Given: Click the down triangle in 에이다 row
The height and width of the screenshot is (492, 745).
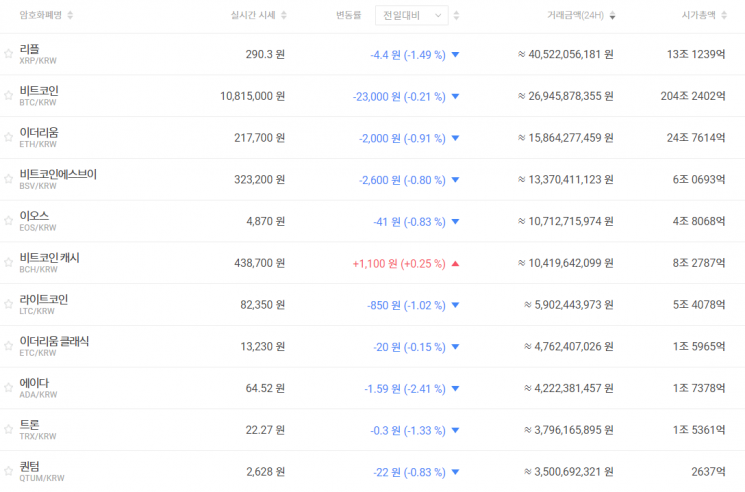Looking at the screenshot, I should click(x=455, y=388).
